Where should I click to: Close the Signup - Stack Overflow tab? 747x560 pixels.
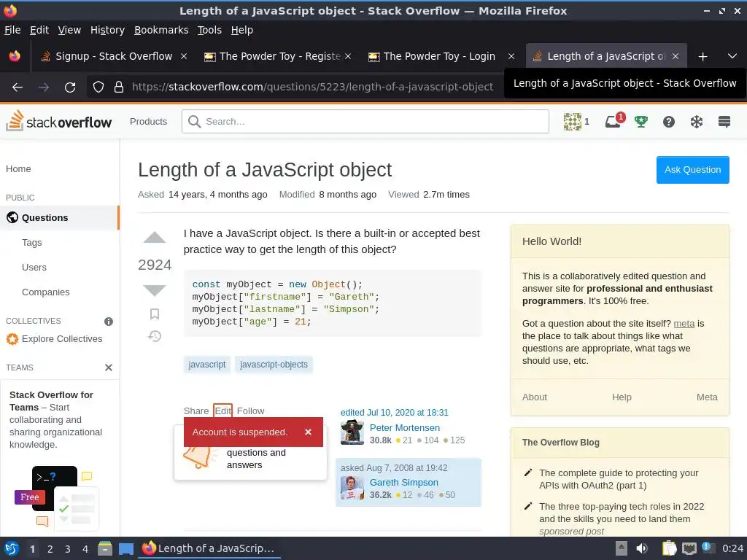coord(184,56)
